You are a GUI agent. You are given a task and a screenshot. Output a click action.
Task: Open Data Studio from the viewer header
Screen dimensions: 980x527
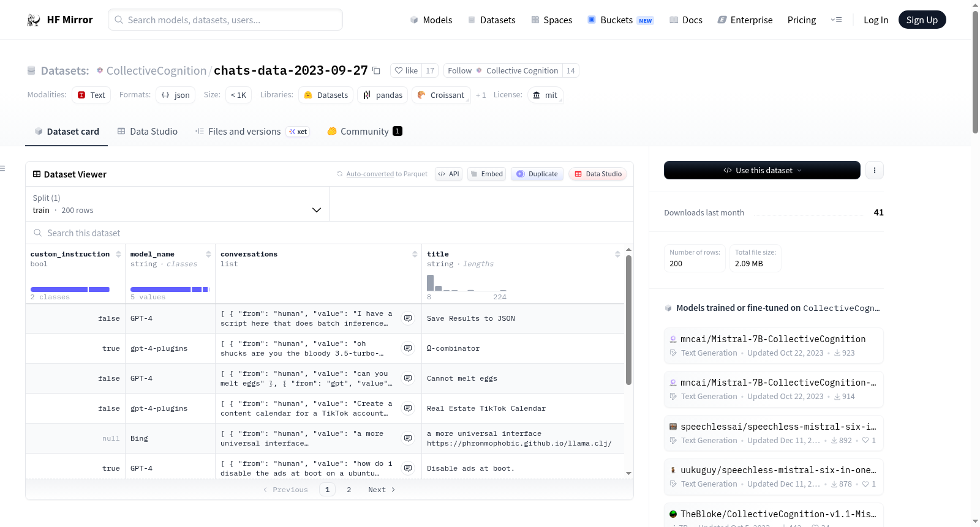coord(598,174)
